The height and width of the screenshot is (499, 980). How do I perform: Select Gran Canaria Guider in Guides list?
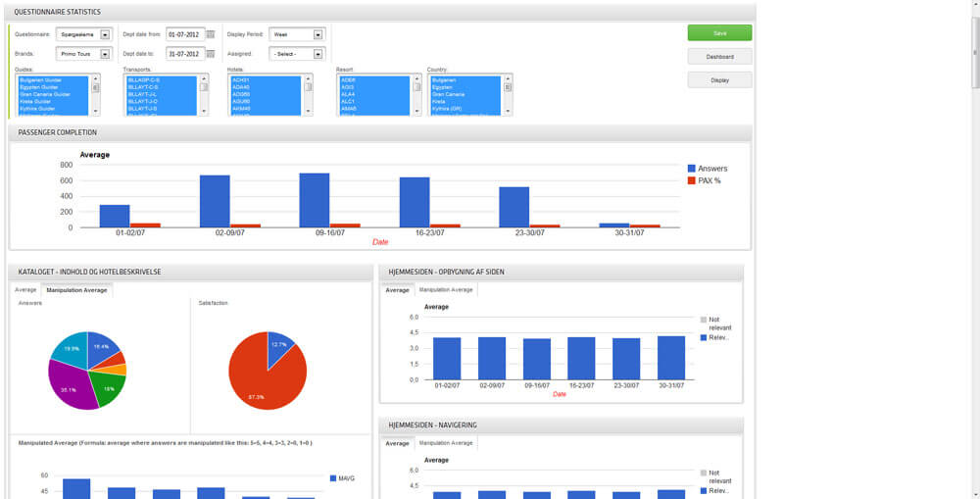click(54, 94)
